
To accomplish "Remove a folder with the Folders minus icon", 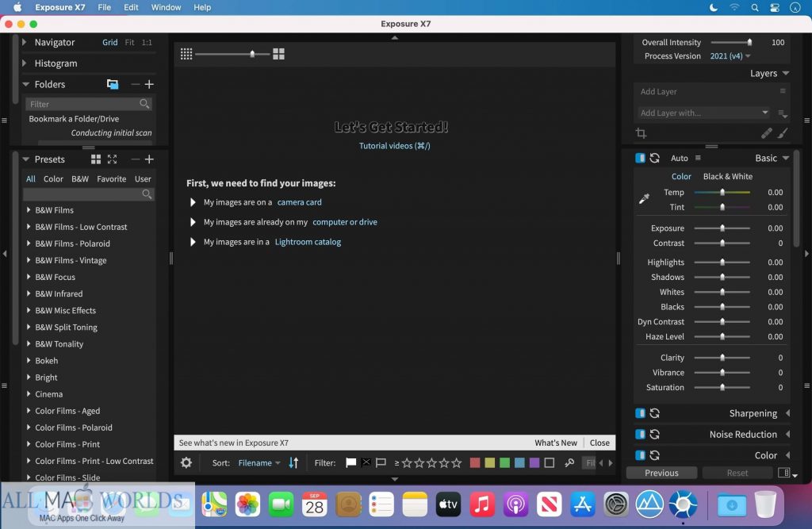I will [135, 84].
